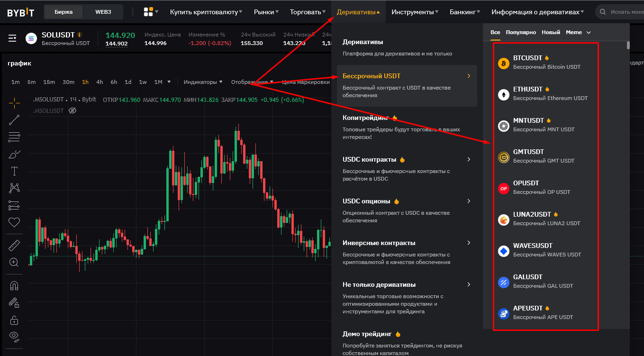Image resolution: width=644 pixels, height=356 pixels.
Task: Click the GMTUSDT coin icon
Action: tap(504, 157)
